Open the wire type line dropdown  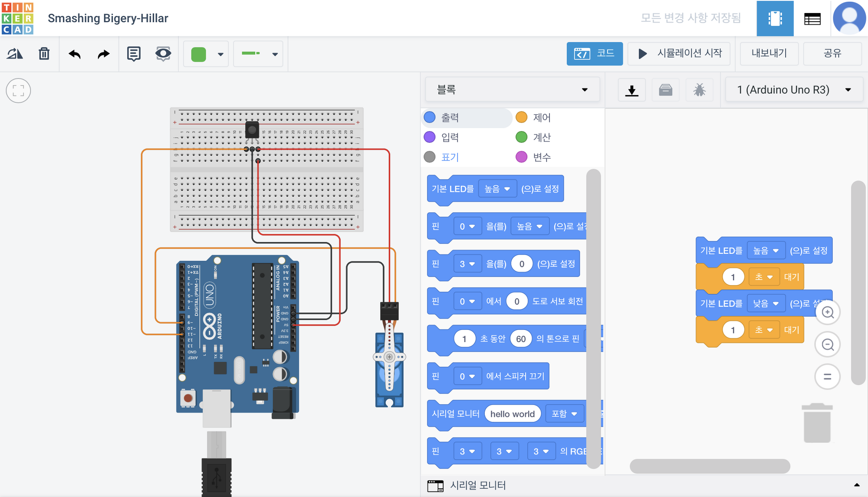pos(259,54)
